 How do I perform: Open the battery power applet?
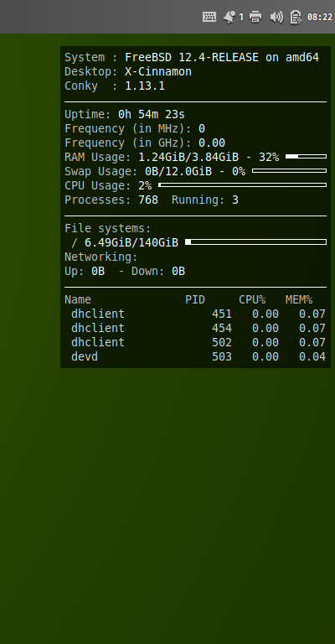point(296,17)
